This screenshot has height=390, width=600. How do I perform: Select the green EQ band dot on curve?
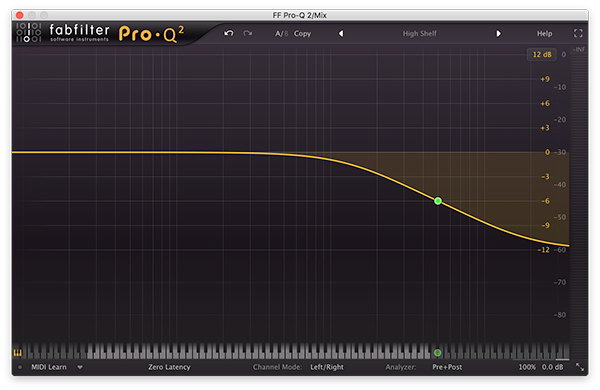pos(438,201)
